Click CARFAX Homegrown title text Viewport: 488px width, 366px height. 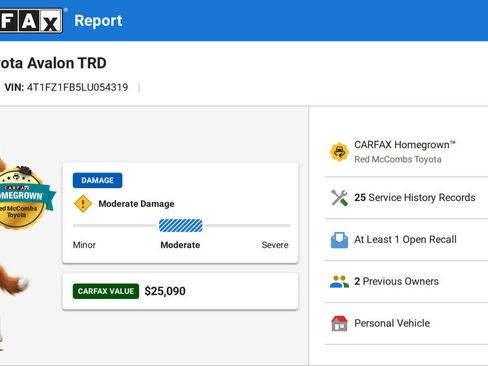(405, 145)
